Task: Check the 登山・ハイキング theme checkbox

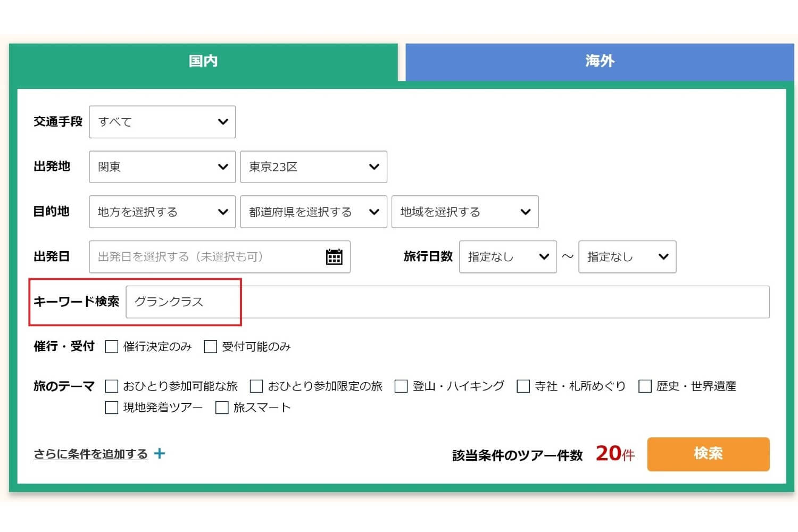Action: click(401, 386)
